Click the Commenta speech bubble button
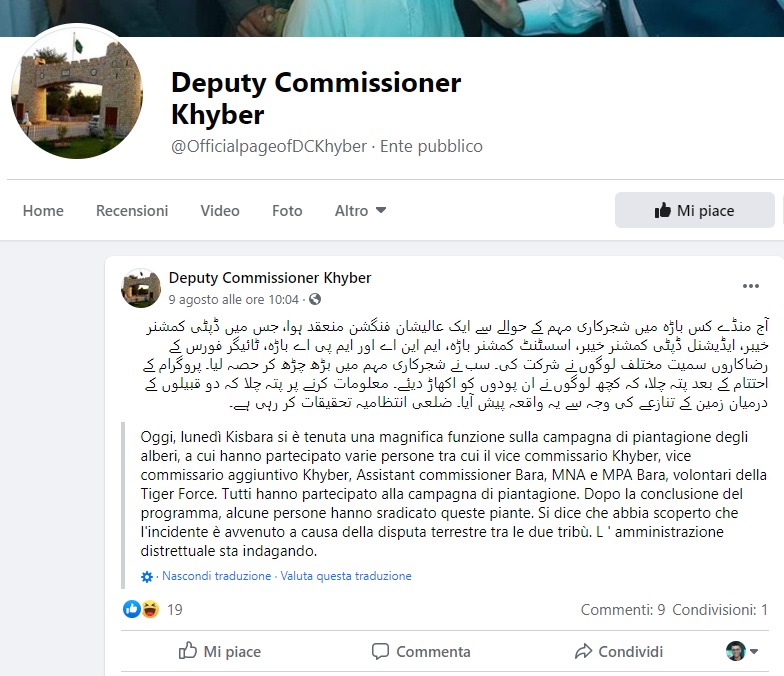This screenshot has height=676, width=784. [421, 651]
